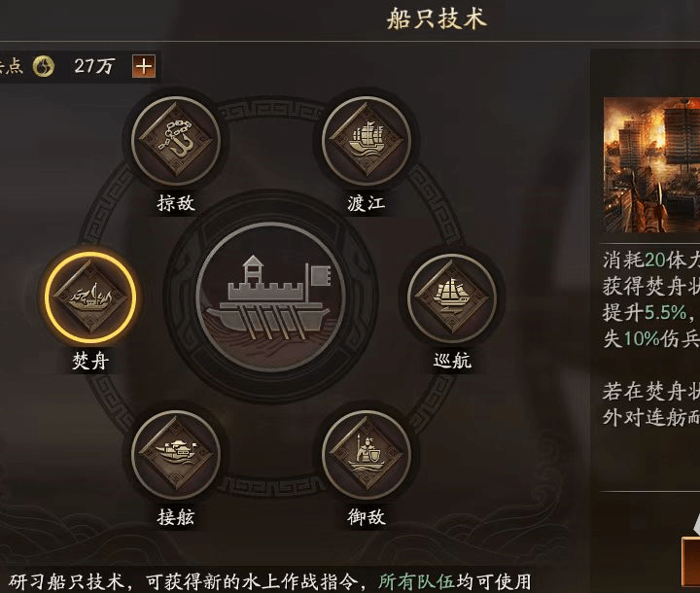Viewport: 700px width, 593px height.
Task: Click the 接舷 label text
Action: click(176, 516)
